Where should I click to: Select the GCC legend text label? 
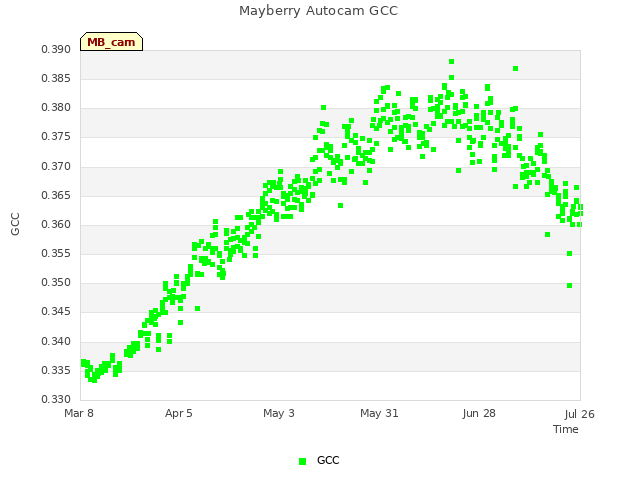(x=328, y=460)
